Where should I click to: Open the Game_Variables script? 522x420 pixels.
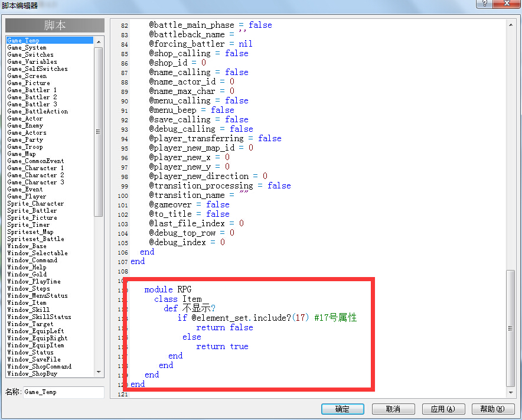32,61
